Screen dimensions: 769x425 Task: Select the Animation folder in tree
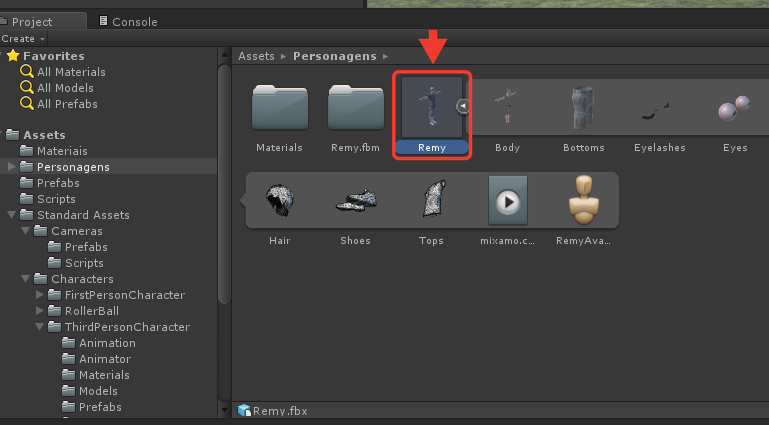click(99, 343)
